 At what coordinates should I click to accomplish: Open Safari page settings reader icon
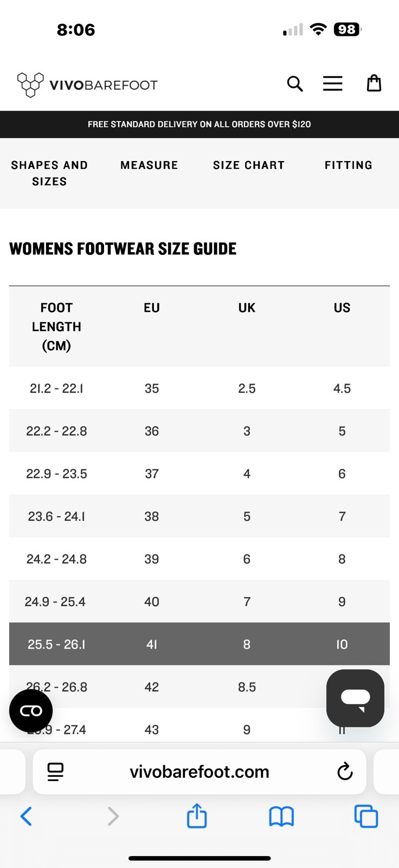[x=55, y=771]
